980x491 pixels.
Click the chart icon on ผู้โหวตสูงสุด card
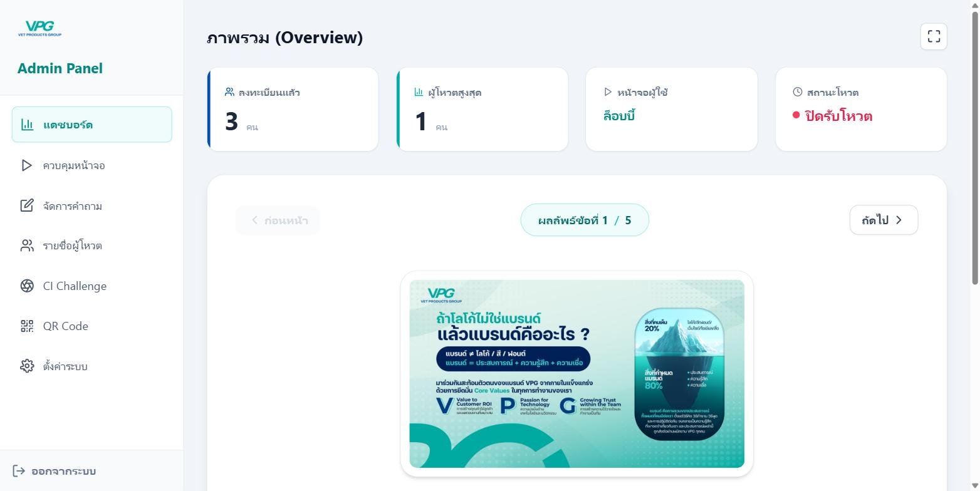click(x=419, y=92)
